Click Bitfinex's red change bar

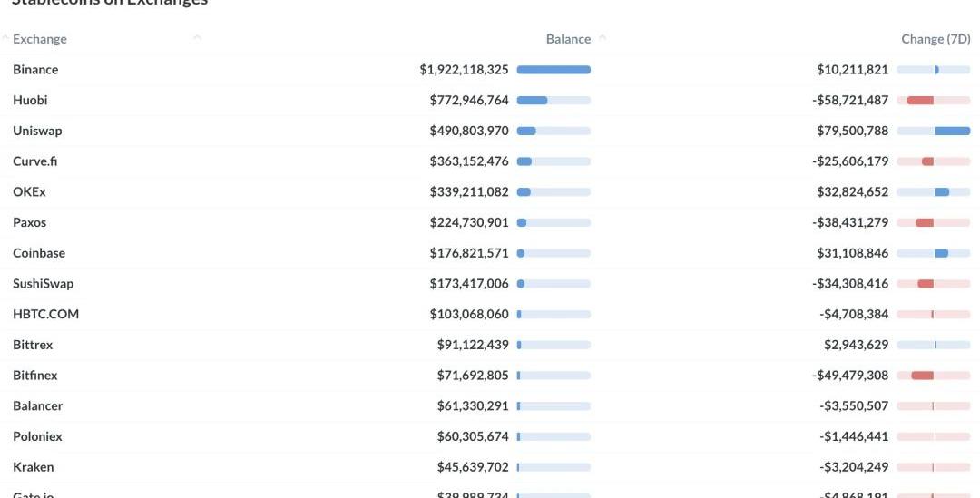pyautogui.click(x=922, y=376)
